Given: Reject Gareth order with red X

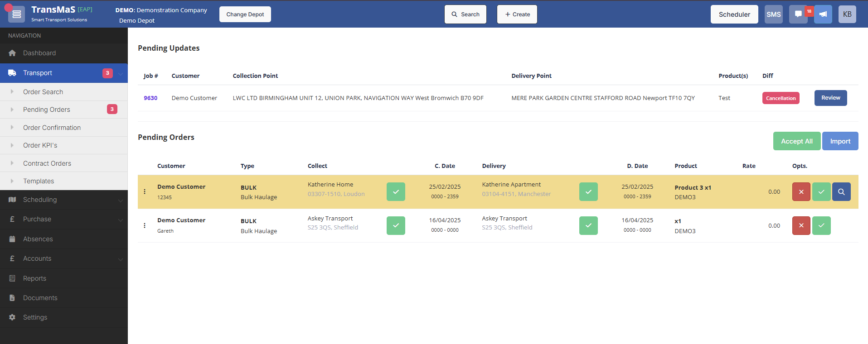Looking at the screenshot, I should [801, 225].
